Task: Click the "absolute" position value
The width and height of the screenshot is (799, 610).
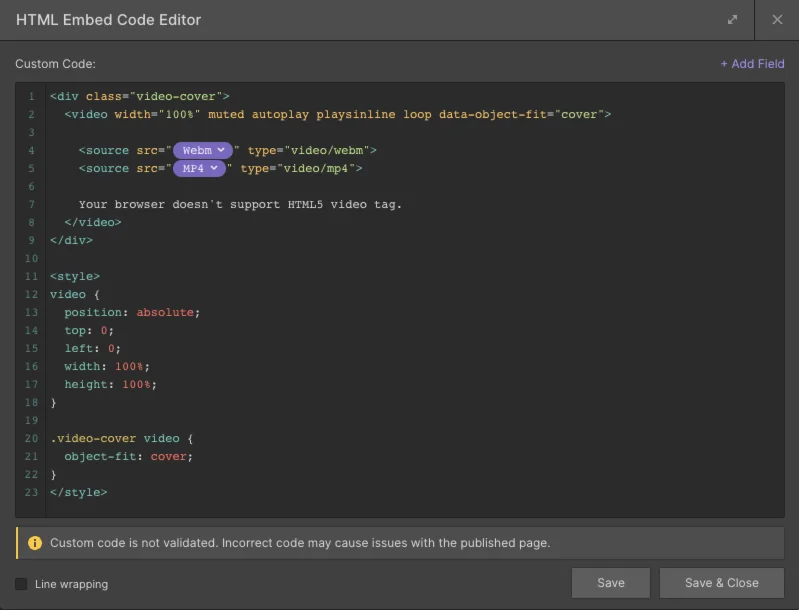Action: coord(166,312)
